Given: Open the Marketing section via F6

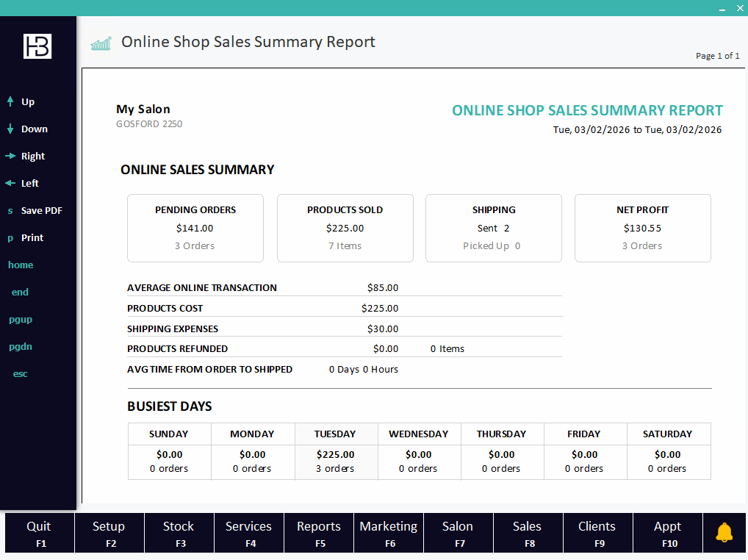Looking at the screenshot, I should coord(388,532).
